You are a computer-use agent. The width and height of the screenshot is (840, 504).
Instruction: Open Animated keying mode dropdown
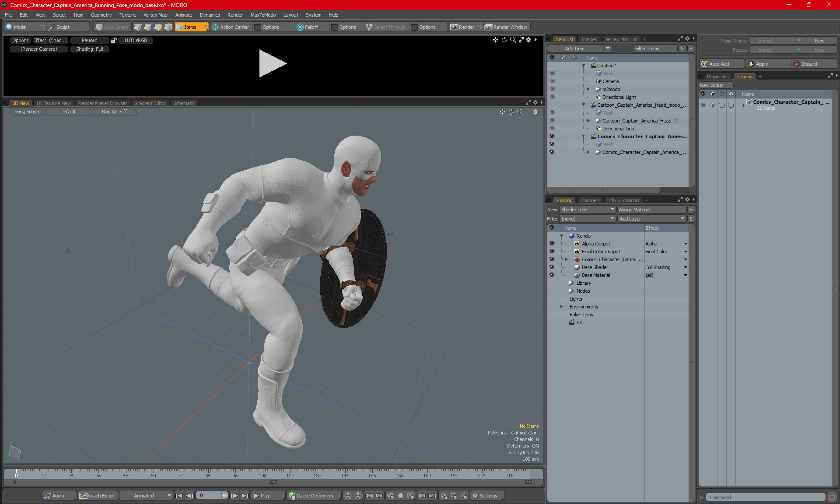coord(146,496)
